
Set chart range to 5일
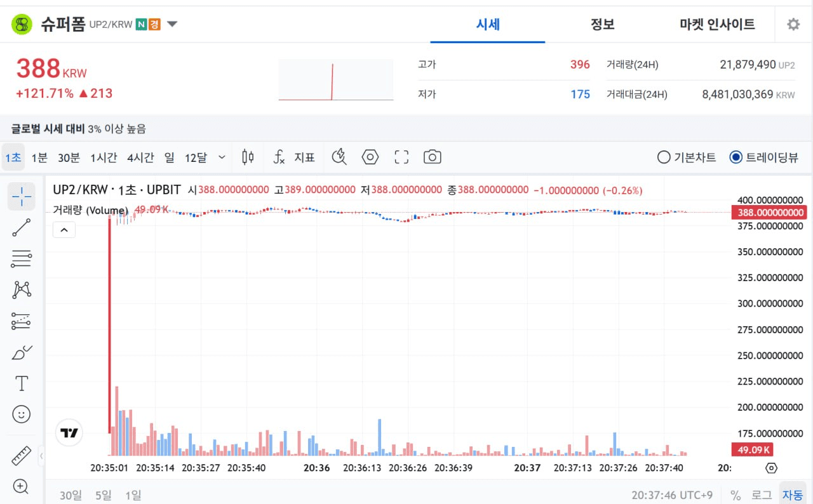tap(103, 495)
